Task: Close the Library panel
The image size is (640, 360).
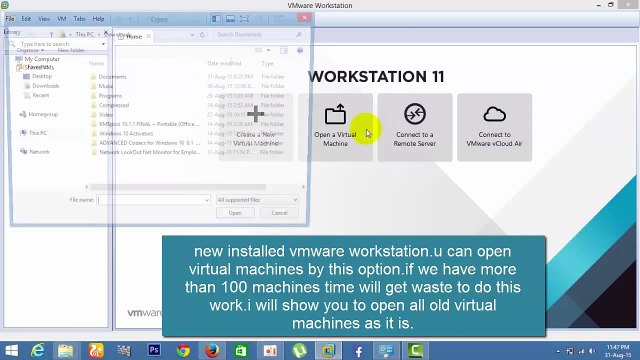Action: [106, 32]
